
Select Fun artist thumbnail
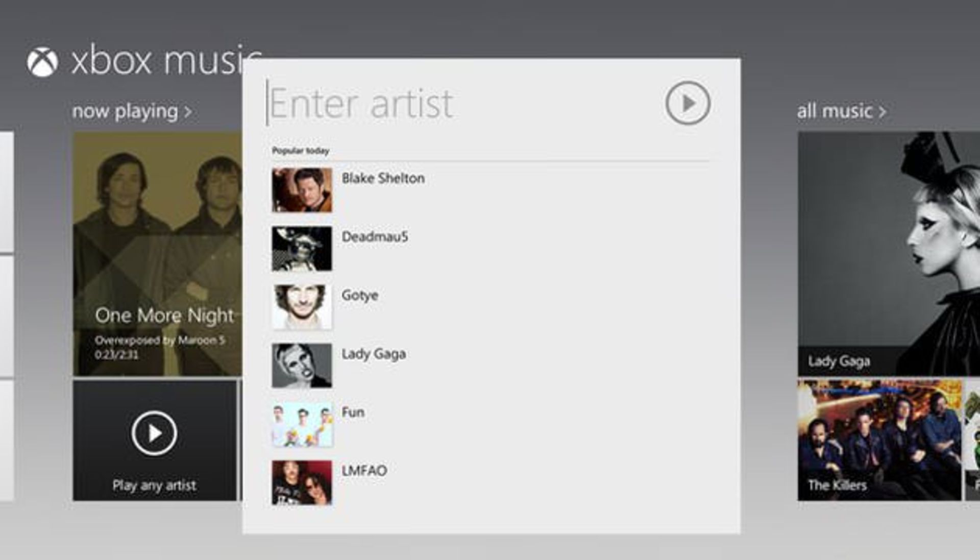click(x=302, y=424)
